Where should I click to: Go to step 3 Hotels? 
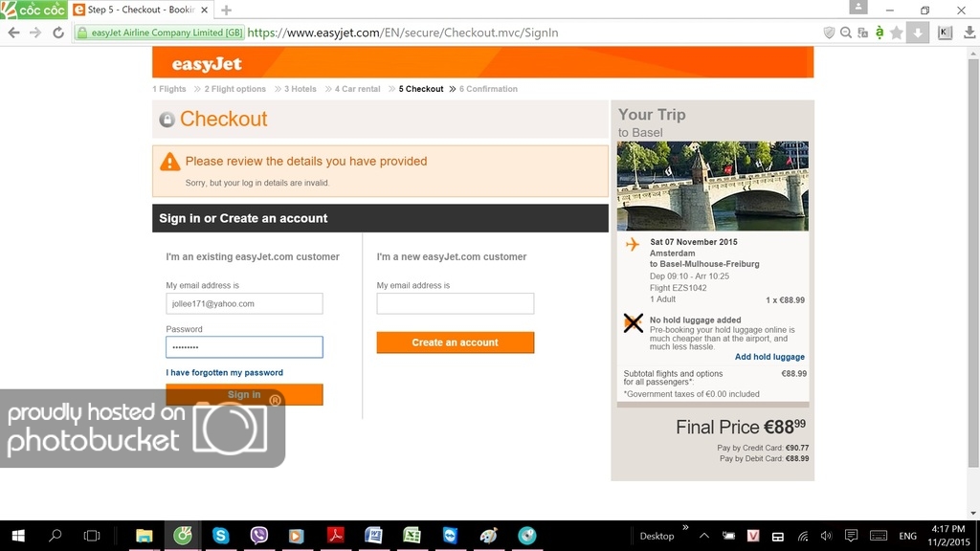(x=300, y=89)
